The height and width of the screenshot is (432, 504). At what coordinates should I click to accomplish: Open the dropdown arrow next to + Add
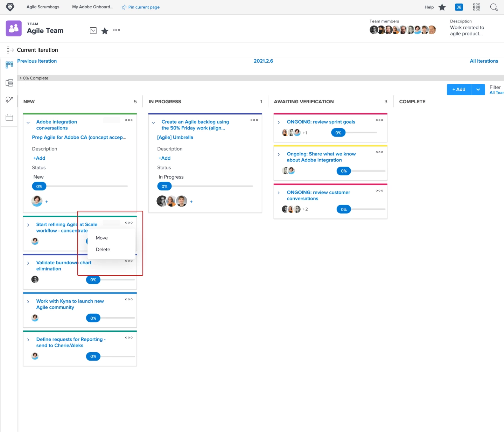point(478,90)
